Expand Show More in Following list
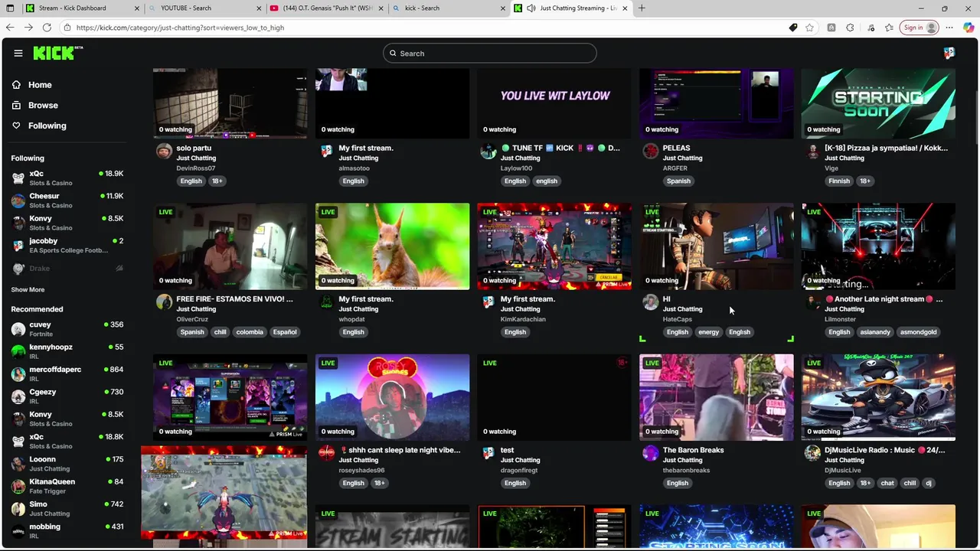The height and width of the screenshot is (551, 980). (x=28, y=290)
